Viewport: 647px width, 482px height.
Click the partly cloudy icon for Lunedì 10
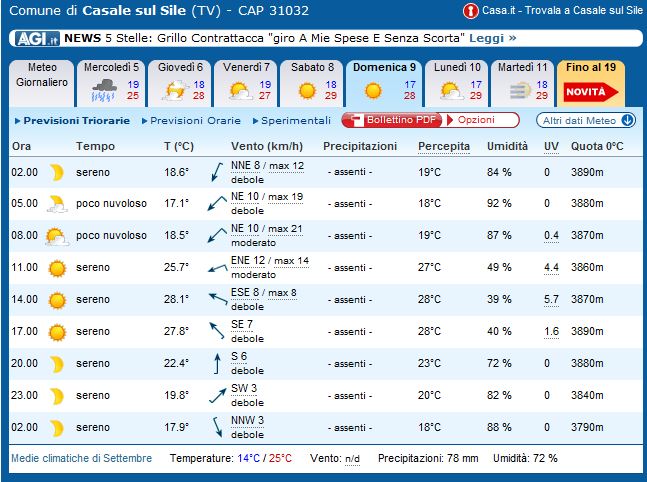[x=451, y=90]
